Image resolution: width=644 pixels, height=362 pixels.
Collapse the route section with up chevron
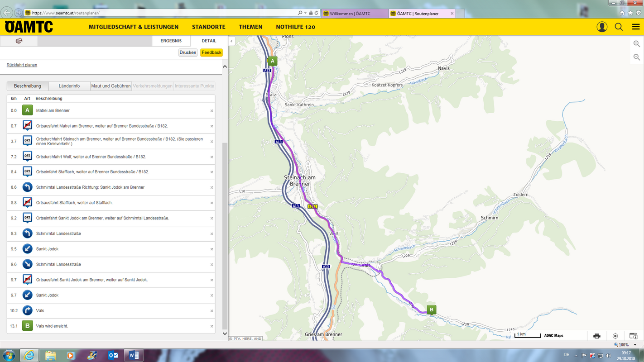pos(225,67)
